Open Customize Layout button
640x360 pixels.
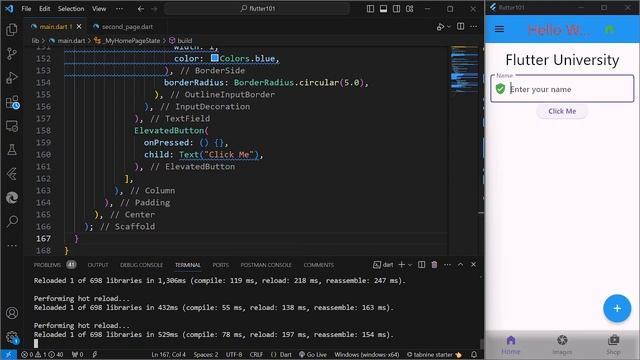point(409,9)
